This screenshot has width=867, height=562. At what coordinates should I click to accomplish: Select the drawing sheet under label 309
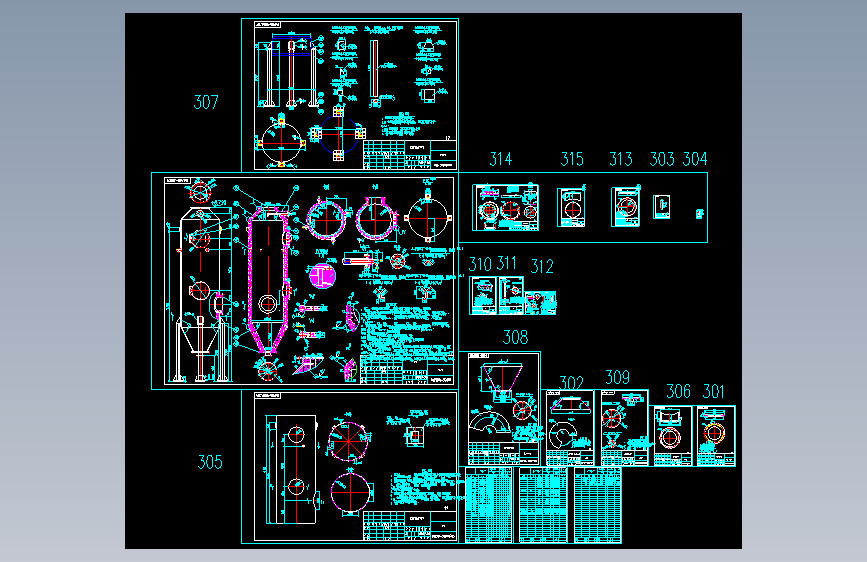tap(624, 428)
